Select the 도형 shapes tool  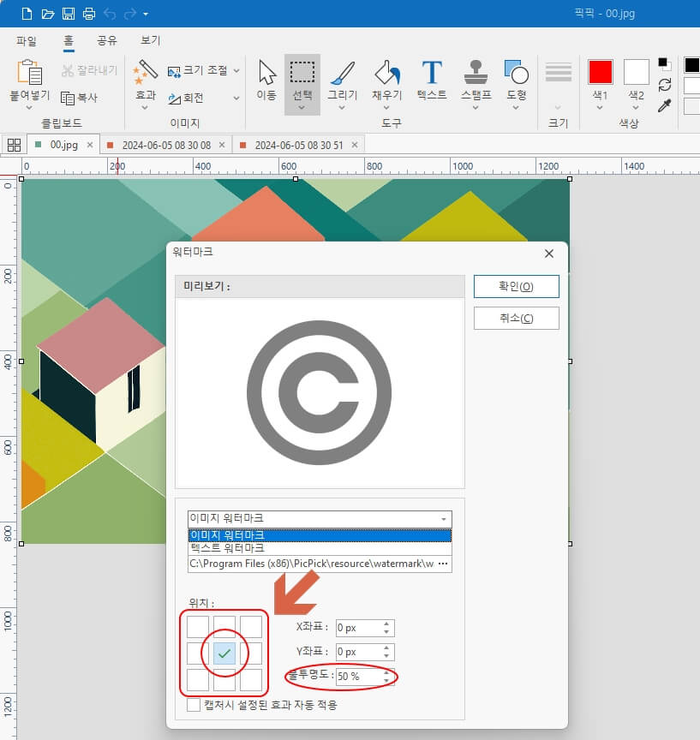click(517, 81)
